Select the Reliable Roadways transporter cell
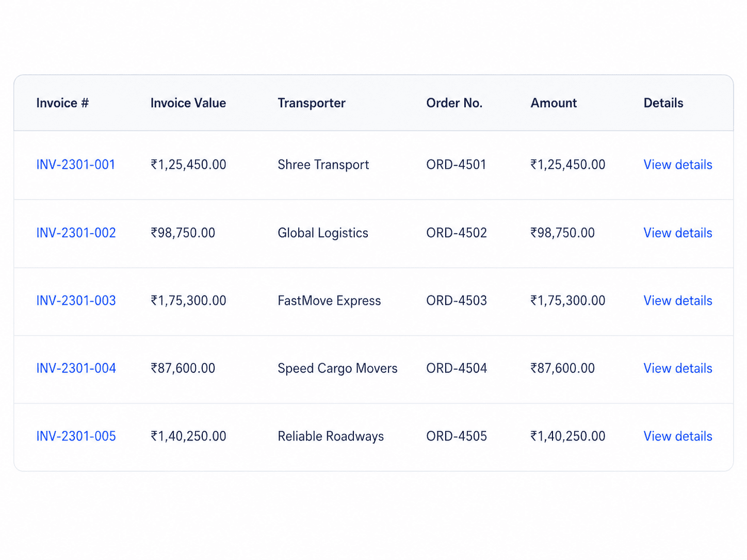This screenshot has height=560, width=747. click(x=331, y=436)
